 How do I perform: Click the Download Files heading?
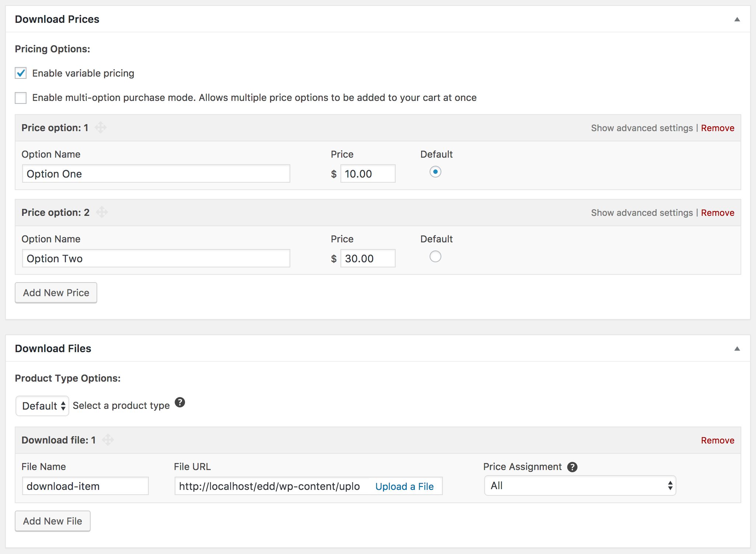coord(53,348)
